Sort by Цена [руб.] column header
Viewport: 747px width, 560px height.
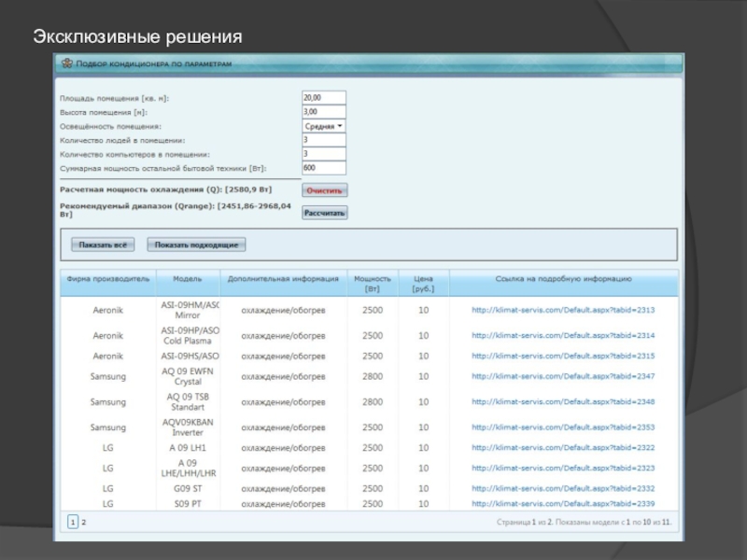pyautogui.click(x=423, y=284)
